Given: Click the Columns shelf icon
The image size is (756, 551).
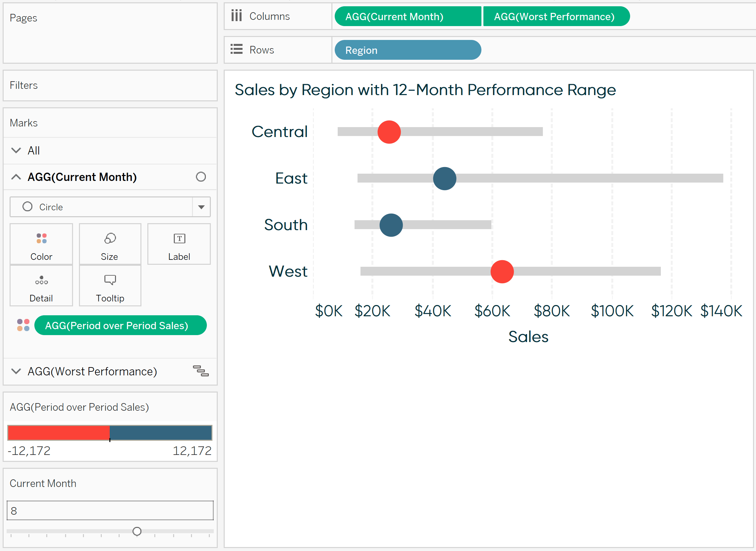Looking at the screenshot, I should (x=236, y=16).
